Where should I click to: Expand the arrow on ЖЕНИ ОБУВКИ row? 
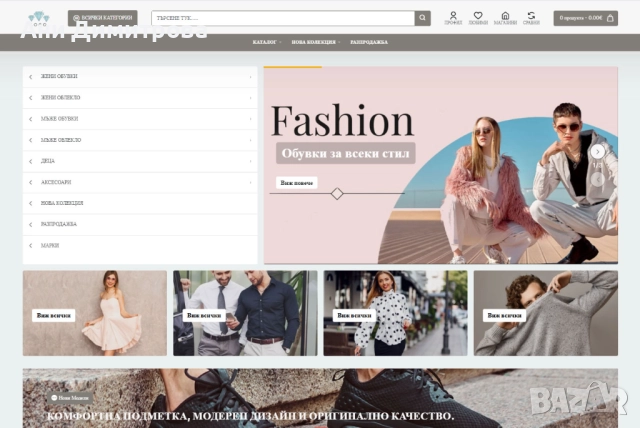coord(251,77)
